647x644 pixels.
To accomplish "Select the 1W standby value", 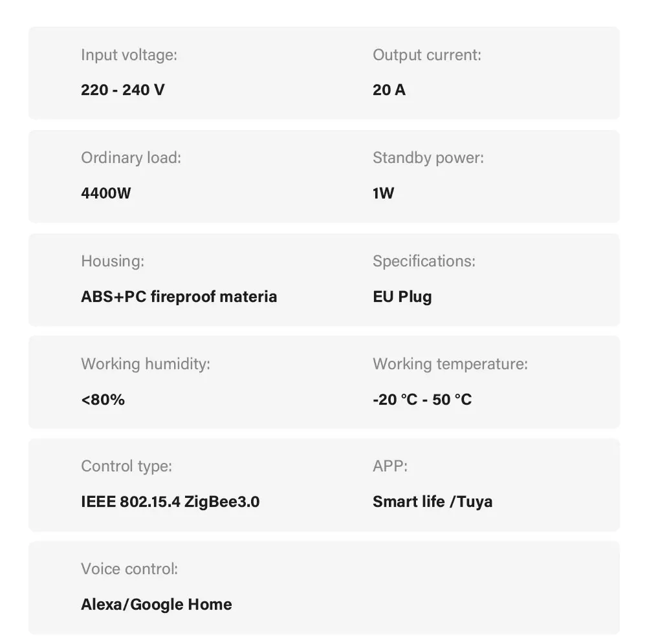I will [x=383, y=193].
